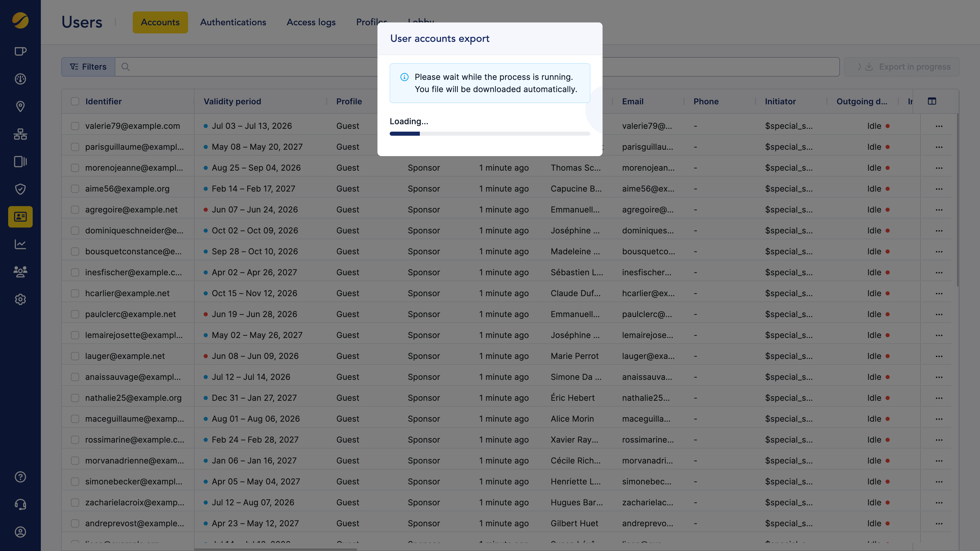Check the dominiqueschneider row checkbox
Viewport: 980px width, 551px height.
pyautogui.click(x=75, y=230)
